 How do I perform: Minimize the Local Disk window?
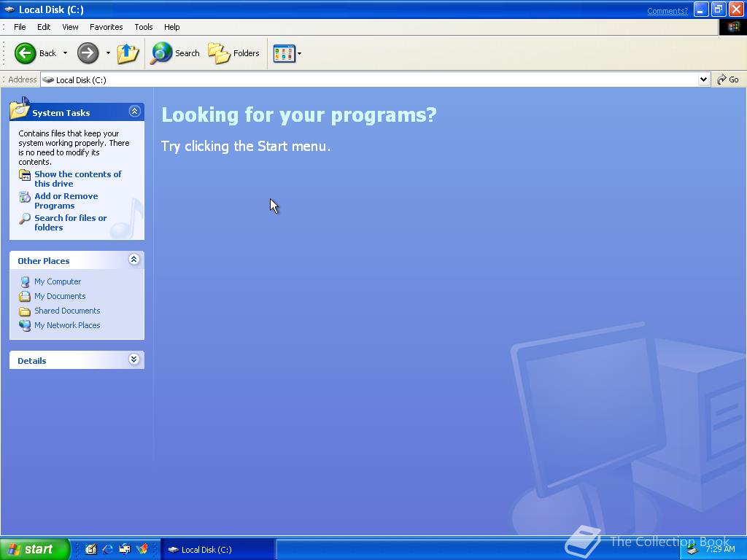[x=701, y=9]
